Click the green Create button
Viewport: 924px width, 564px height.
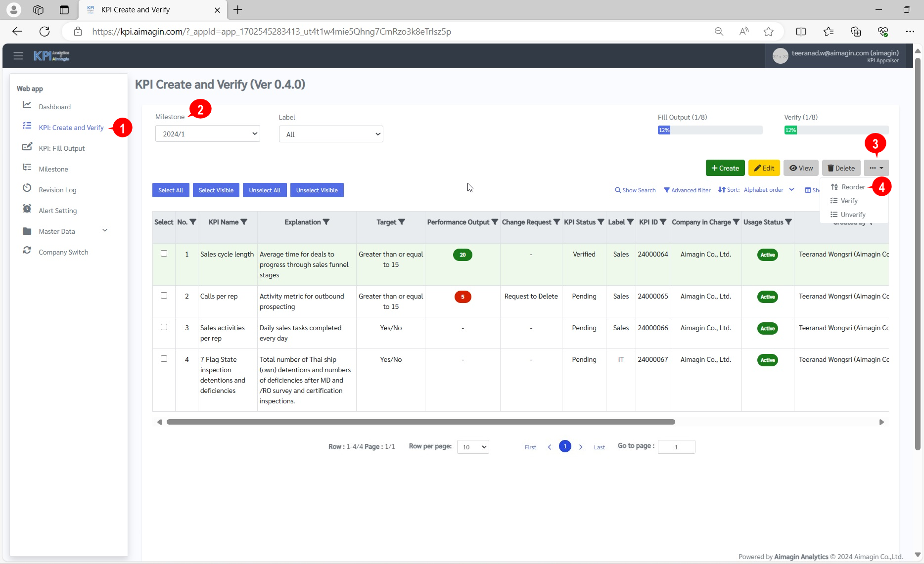pyautogui.click(x=725, y=168)
